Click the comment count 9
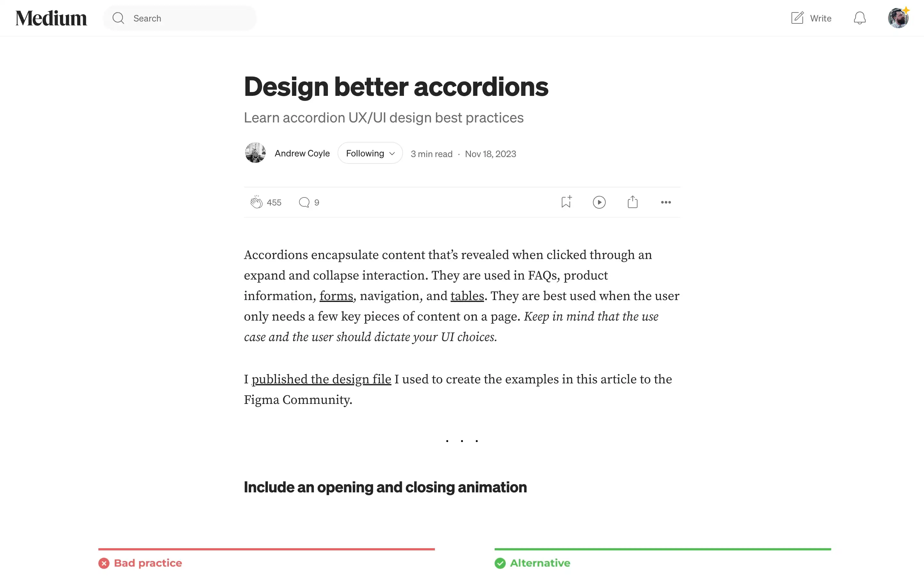This screenshot has width=924, height=577. point(317,202)
